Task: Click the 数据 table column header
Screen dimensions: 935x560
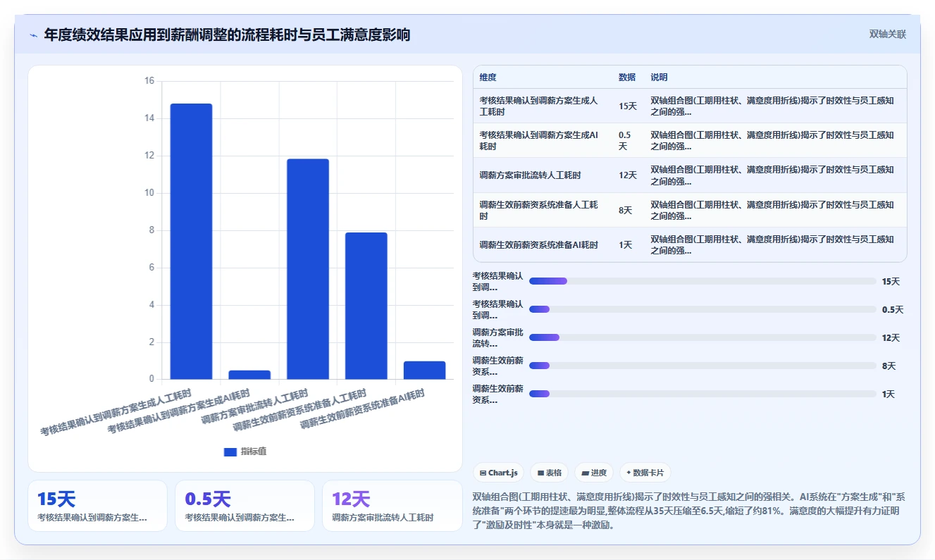Action: [627, 77]
